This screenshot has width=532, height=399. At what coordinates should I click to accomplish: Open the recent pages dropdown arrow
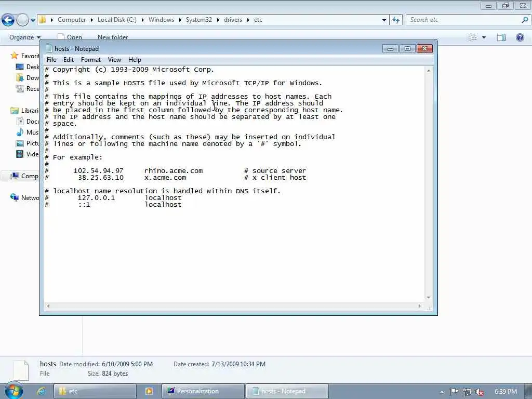point(33,20)
